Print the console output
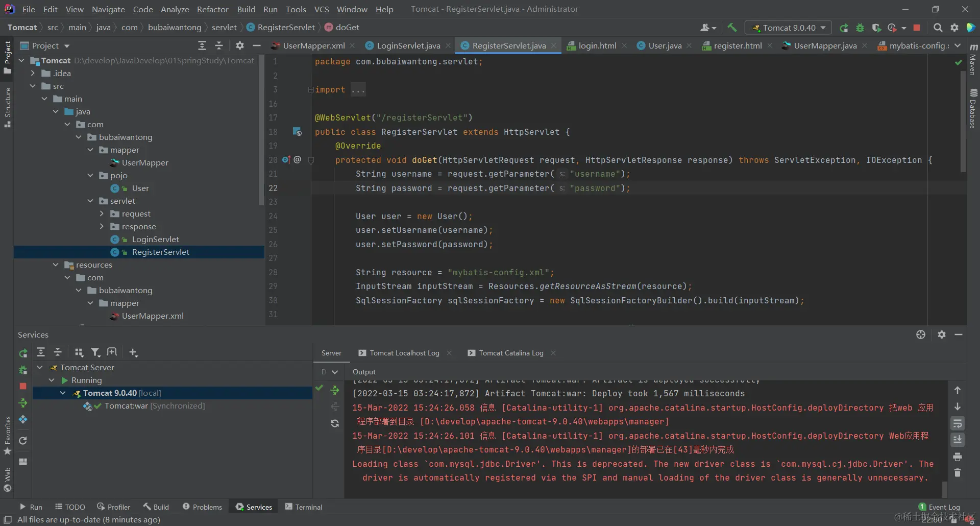The width and height of the screenshot is (980, 526). click(958, 457)
